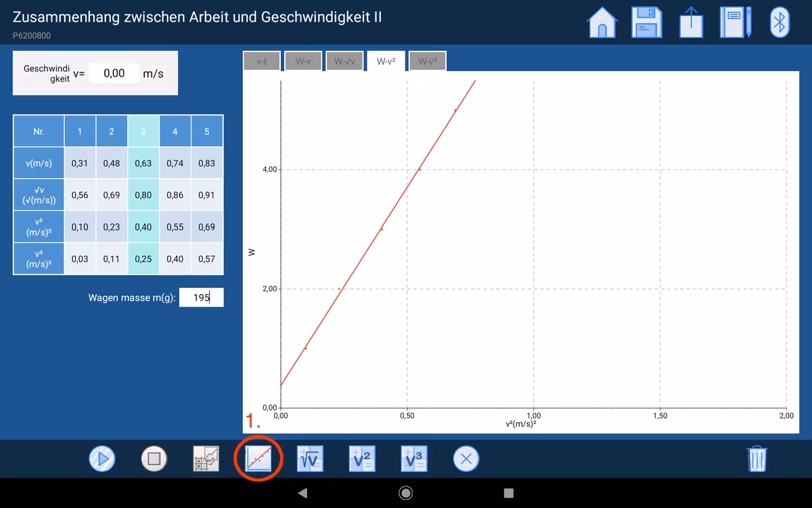Switch to the W-v³ graph tab
812x508 pixels.
click(427, 61)
